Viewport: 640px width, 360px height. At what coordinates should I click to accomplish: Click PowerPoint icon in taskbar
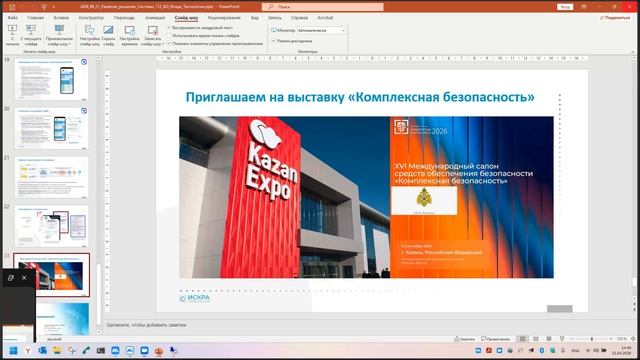click(159, 351)
